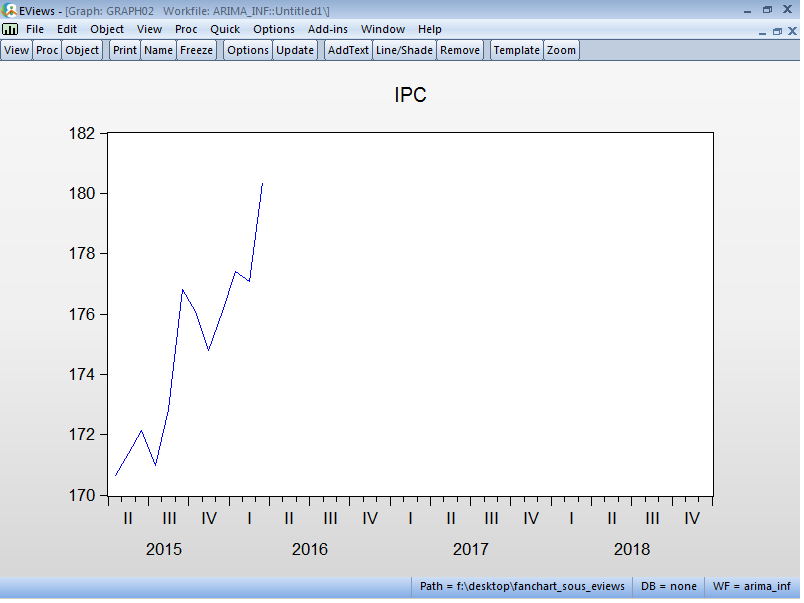Click the Object button on graph toolbar
Viewport: 804px width, 603px height.
tap(82, 50)
